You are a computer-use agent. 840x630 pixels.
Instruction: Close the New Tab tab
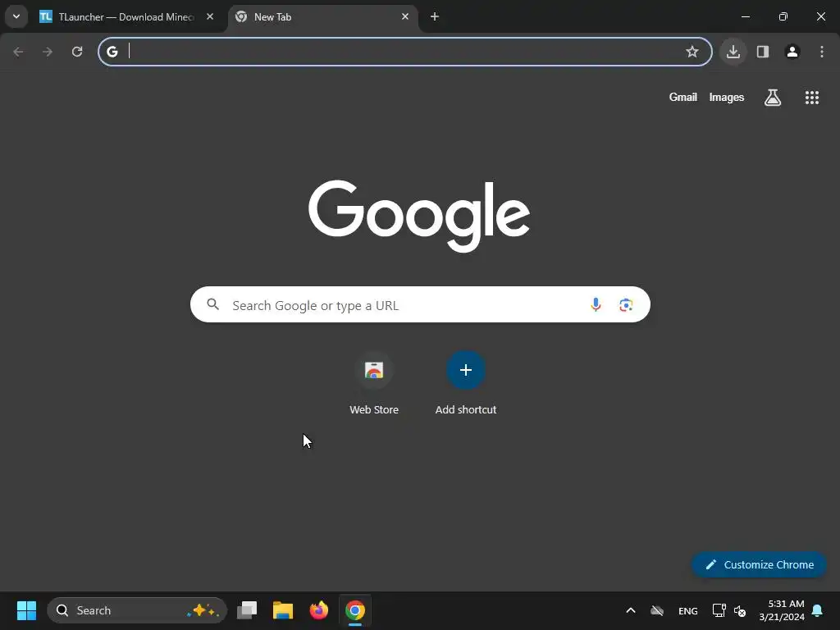coord(405,16)
